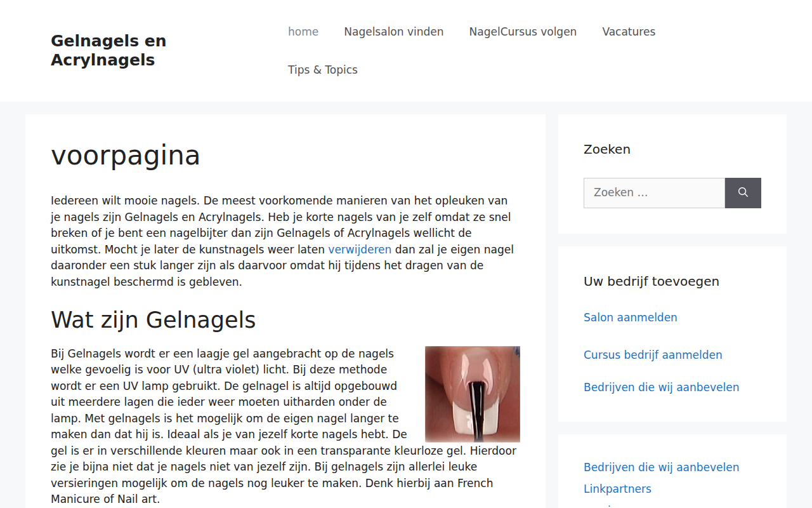Open Salon aanmelden link
Screen dimensions: 812x508
click(x=631, y=317)
